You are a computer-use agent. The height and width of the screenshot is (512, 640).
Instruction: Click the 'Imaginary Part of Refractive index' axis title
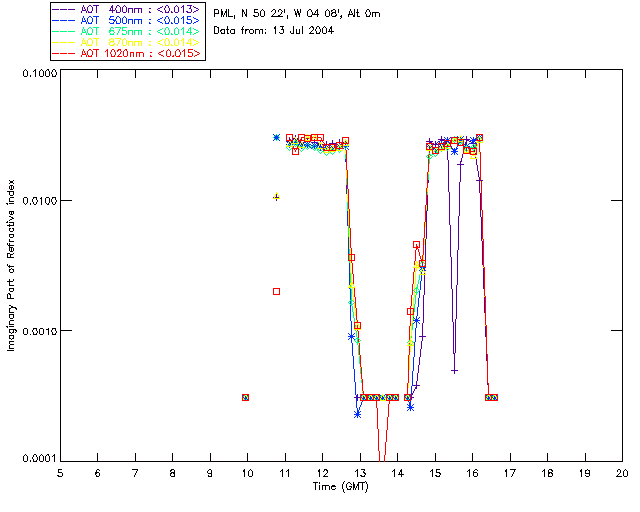point(11,265)
